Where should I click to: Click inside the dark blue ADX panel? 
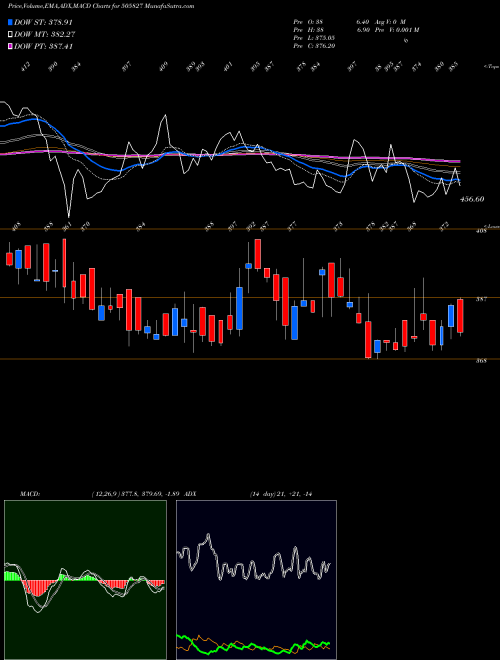click(256, 580)
